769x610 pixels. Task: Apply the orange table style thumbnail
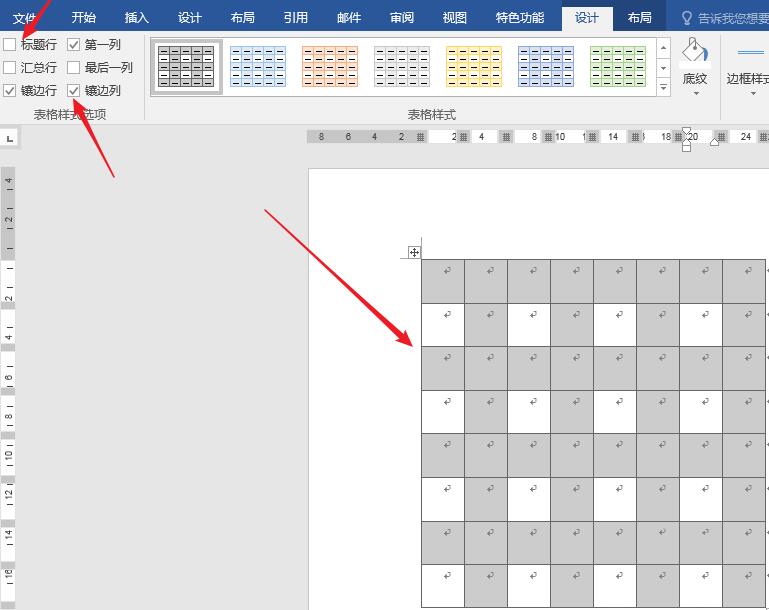(330, 67)
